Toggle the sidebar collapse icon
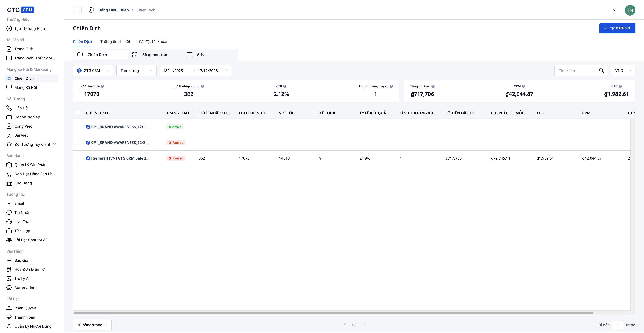This screenshot has width=644, height=333. coord(77,10)
